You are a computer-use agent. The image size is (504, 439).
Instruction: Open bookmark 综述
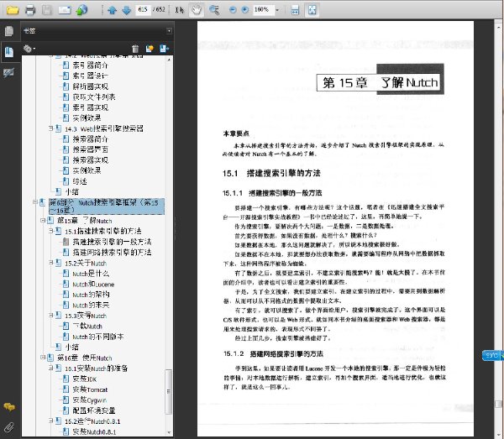80,181
